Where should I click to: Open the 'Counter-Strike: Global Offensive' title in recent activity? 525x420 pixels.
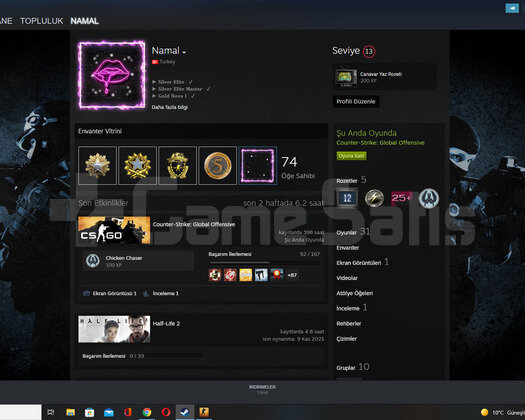point(194,224)
